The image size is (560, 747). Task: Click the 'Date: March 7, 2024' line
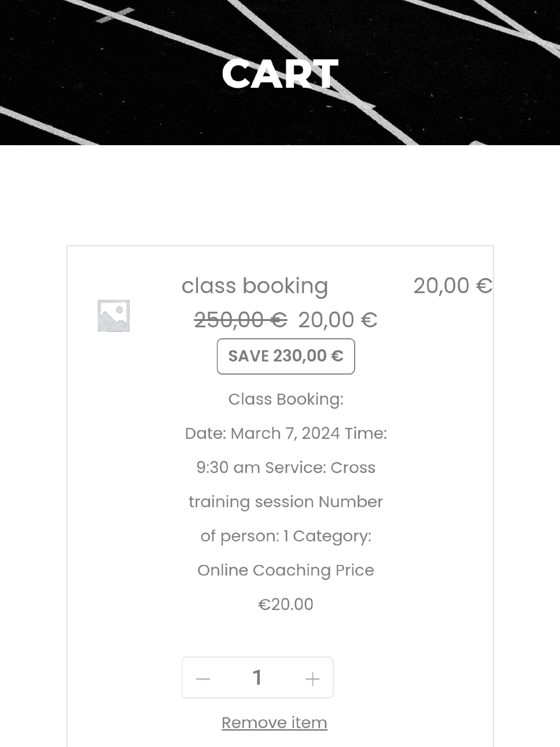tap(262, 433)
